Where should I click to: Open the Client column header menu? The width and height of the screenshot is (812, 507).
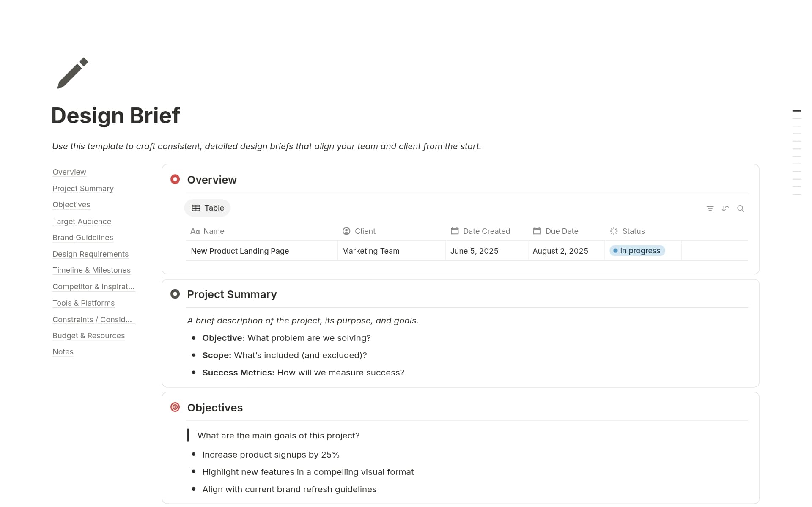click(365, 231)
